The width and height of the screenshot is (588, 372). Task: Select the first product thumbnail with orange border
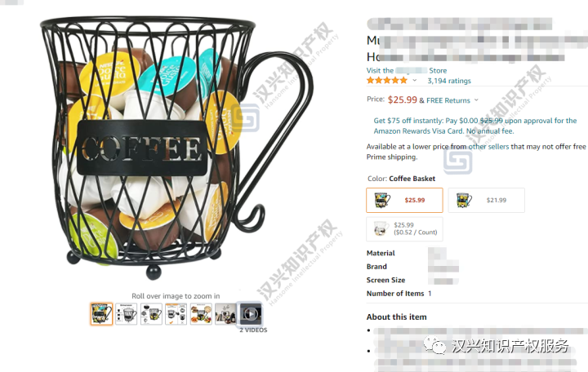(x=101, y=313)
